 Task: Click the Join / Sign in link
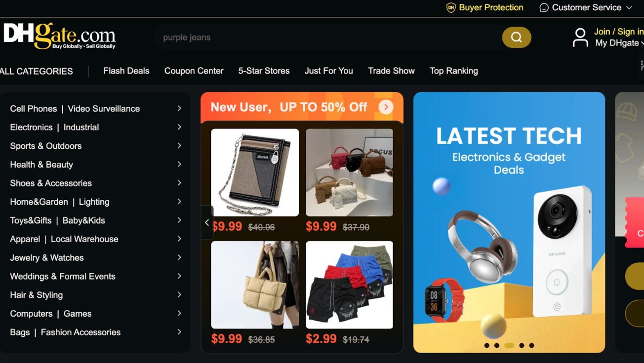point(618,32)
